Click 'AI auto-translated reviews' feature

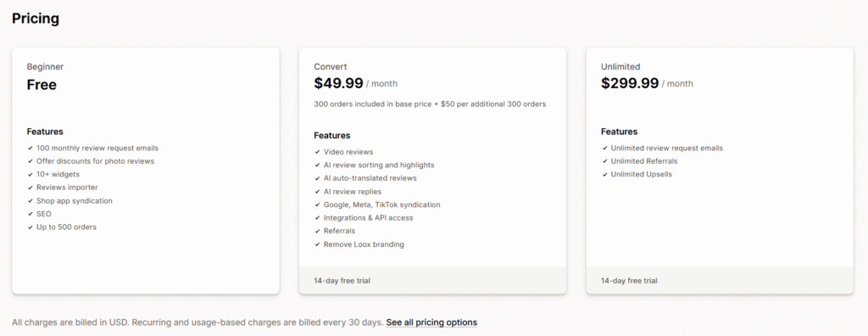370,178
